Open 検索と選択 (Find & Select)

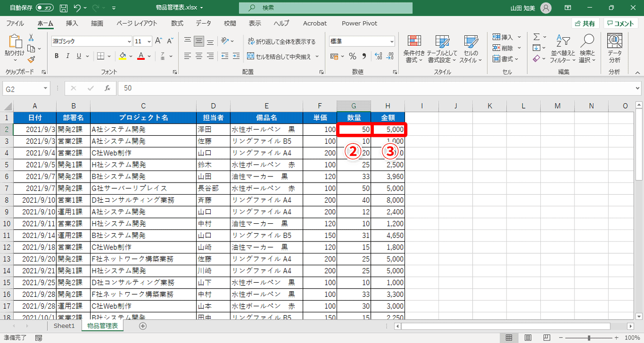(587, 50)
